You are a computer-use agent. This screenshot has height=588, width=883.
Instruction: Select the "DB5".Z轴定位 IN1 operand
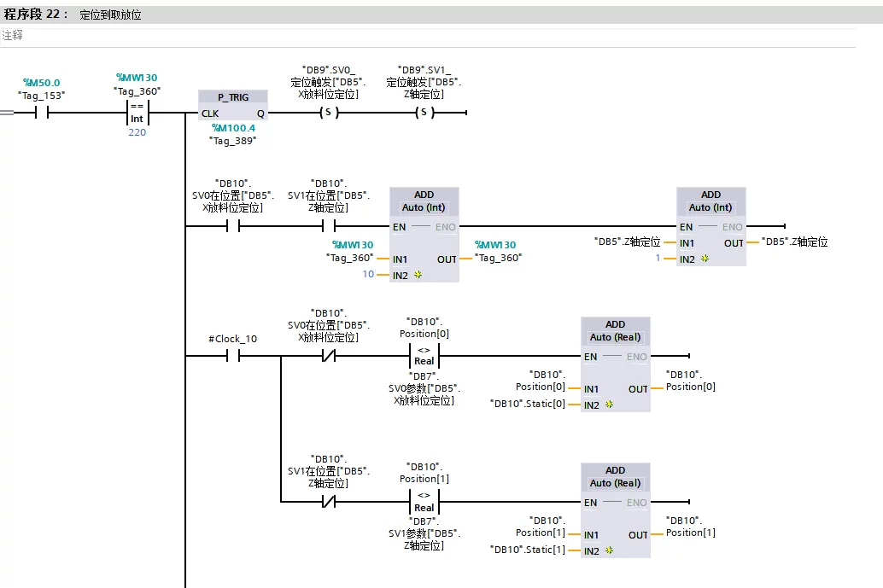coord(628,242)
